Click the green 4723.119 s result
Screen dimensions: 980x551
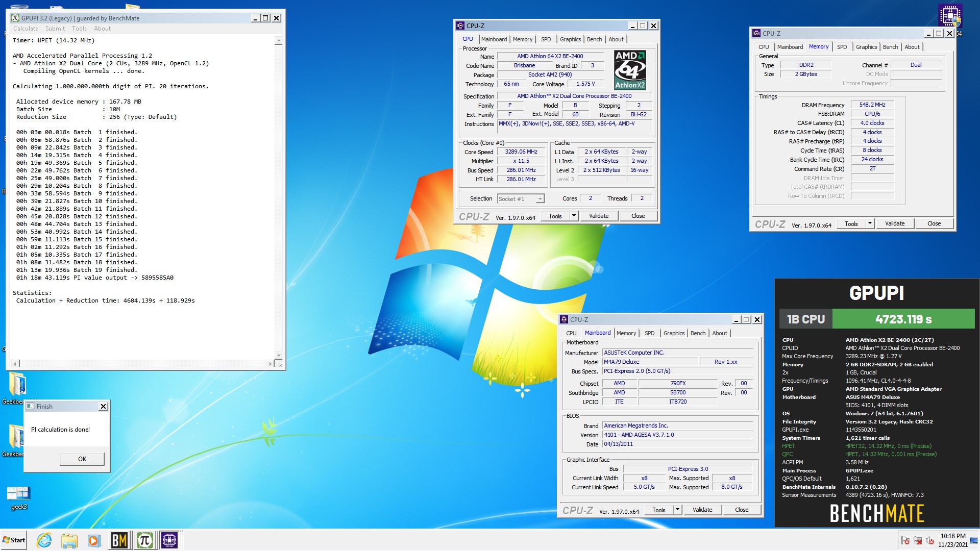[x=903, y=319]
